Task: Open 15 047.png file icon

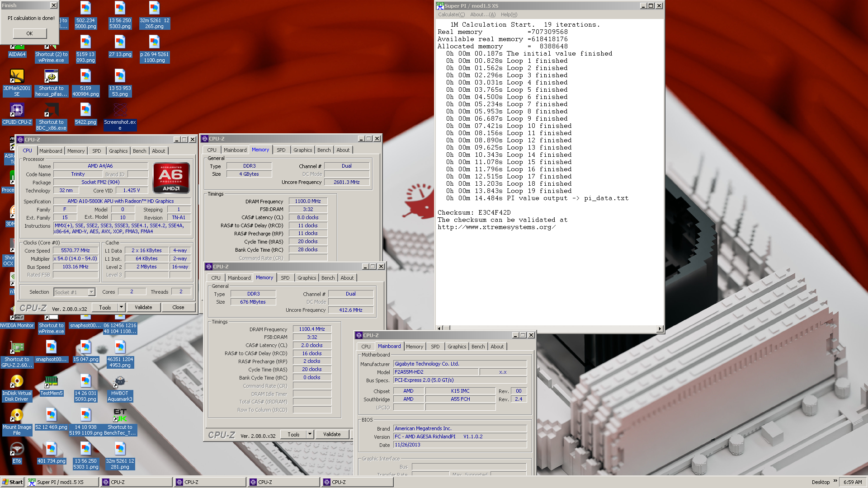Action: (x=85, y=351)
